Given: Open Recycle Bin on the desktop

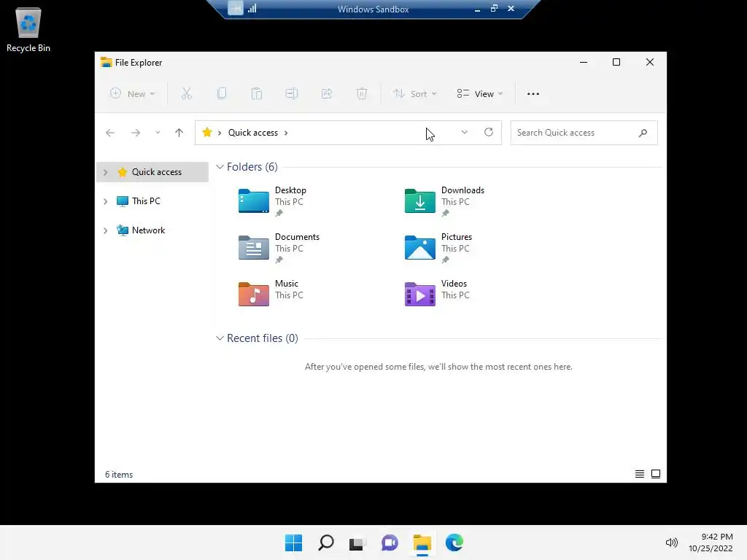Looking at the screenshot, I should point(28,29).
